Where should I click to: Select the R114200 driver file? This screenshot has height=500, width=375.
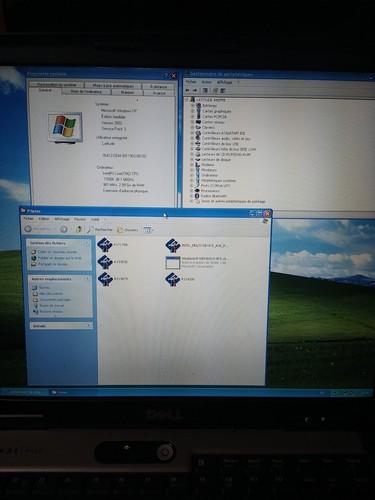point(180,279)
